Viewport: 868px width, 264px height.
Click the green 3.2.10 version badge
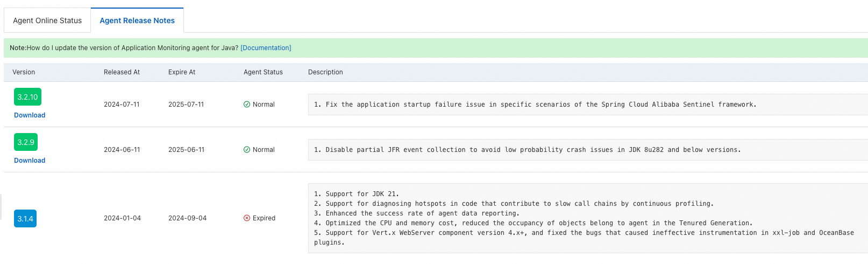tap(27, 97)
